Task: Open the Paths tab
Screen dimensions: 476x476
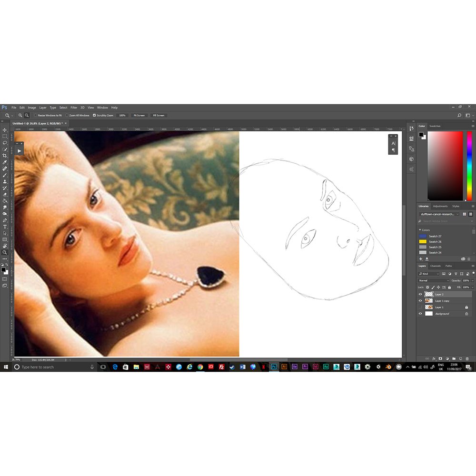Action: [449, 266]
